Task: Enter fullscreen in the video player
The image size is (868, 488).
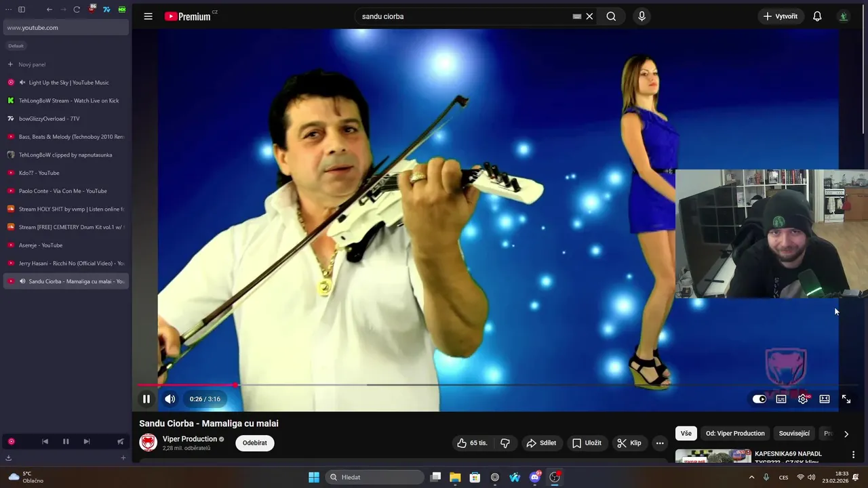Action: tap(846, 399)
